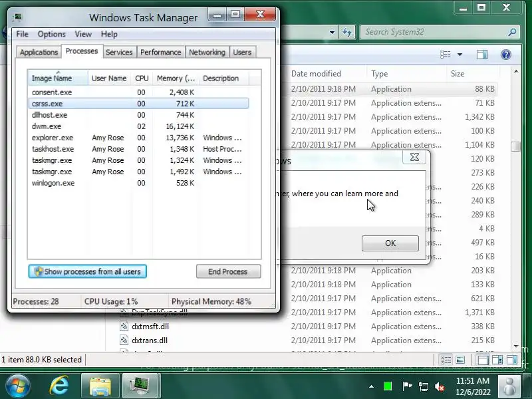Click the Explorer change view icon

(x=445, y=55)
